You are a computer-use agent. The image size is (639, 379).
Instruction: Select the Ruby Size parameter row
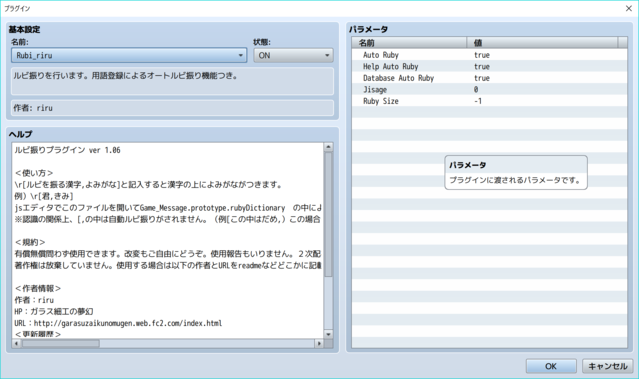point(489,101)
